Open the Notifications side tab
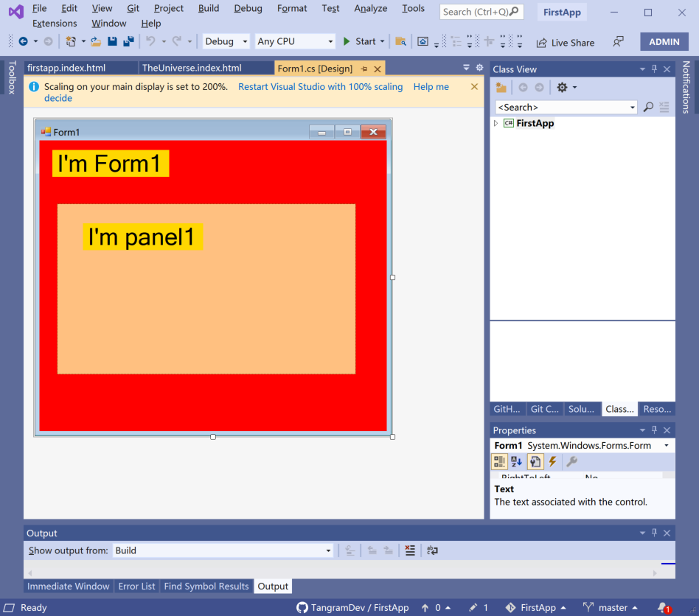The width and height of the screenshot is (699, 616). pyautogui.click(x=686, y=87)
